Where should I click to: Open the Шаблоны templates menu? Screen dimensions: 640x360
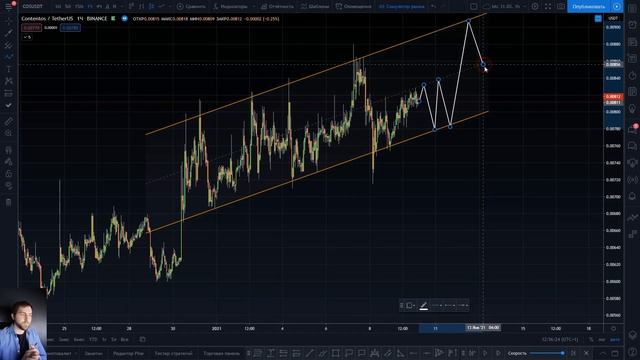[x=315, y=6]
